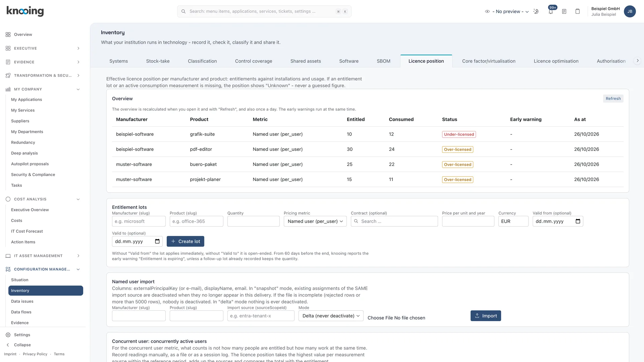This screenshot has height=362, width=644.
Task: Click the Settings gear icon
Action: (x=8, y=335)
